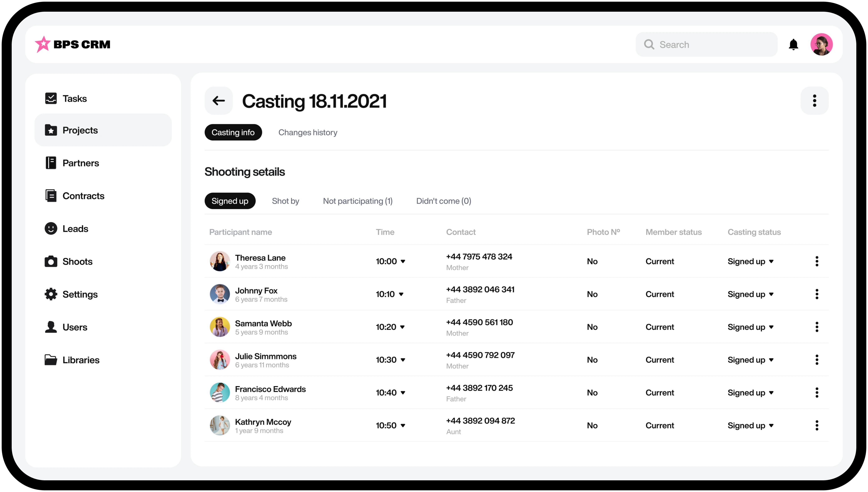Select the Signed up filter tab

[230, 201]
